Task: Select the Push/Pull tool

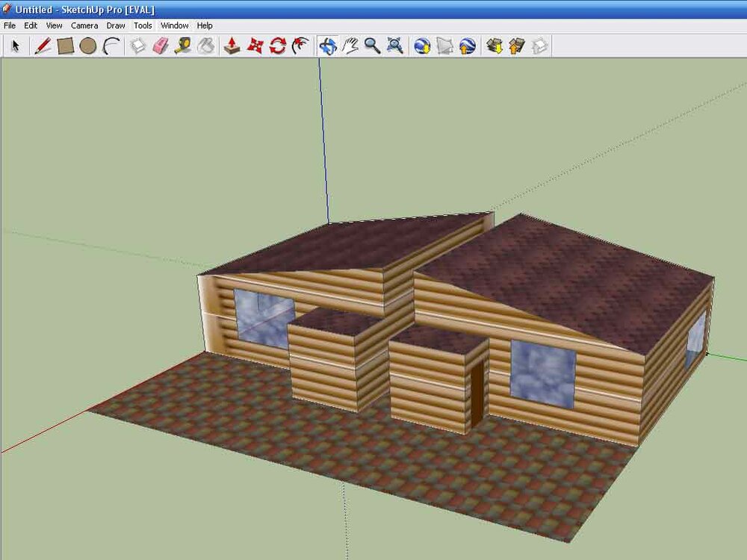Action: point(232,46)
